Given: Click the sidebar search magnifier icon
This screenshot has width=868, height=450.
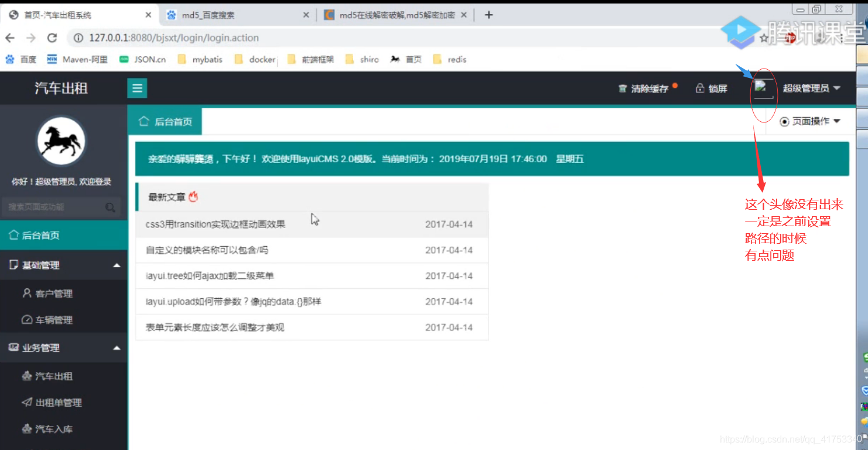Looking at the screenshot, I should (110, 207).
